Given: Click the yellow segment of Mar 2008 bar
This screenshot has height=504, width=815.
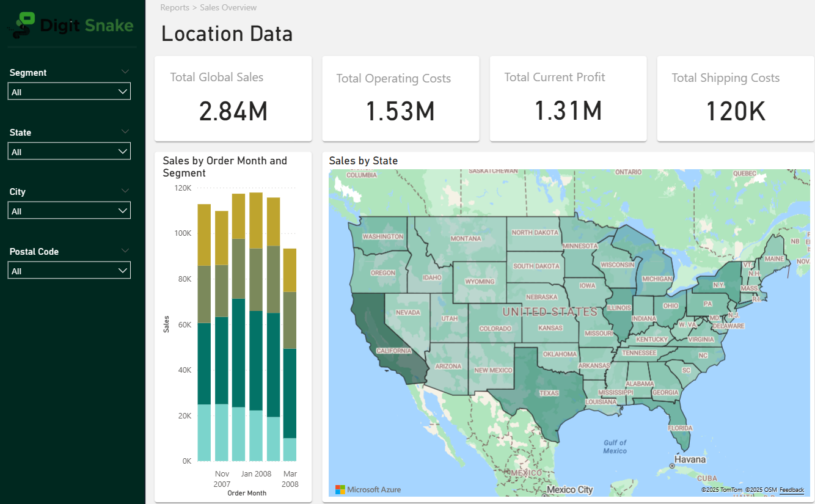Looking at the screenshot, I should [x=290, y=270].
